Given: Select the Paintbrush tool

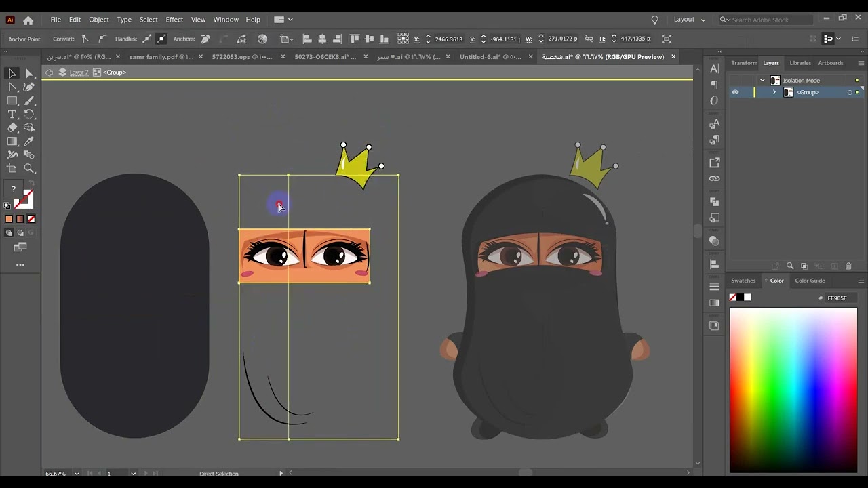Looking at the screenshot, I should click(29, 100).
